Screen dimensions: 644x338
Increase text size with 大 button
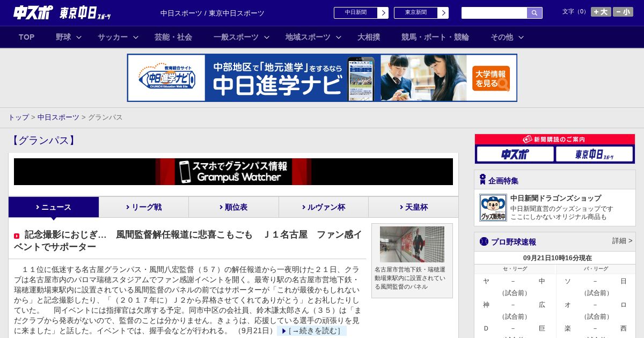[601, 12]
